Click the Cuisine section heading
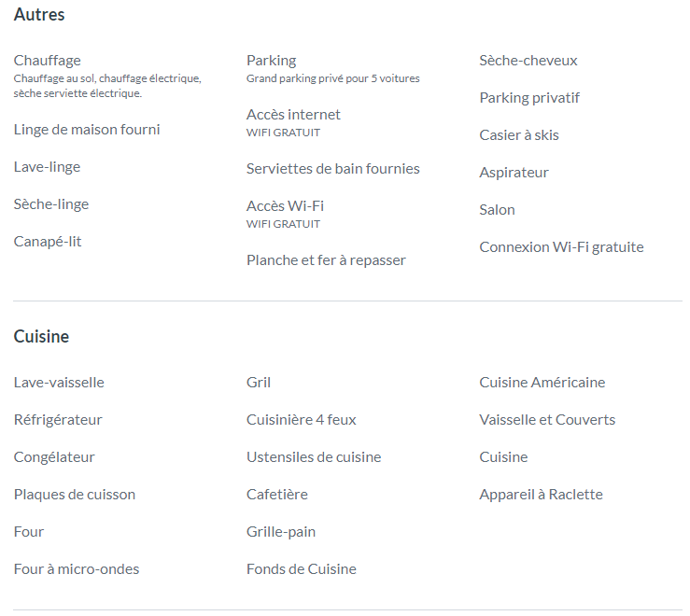Screen dimensions: 690x616 [41, 337]
